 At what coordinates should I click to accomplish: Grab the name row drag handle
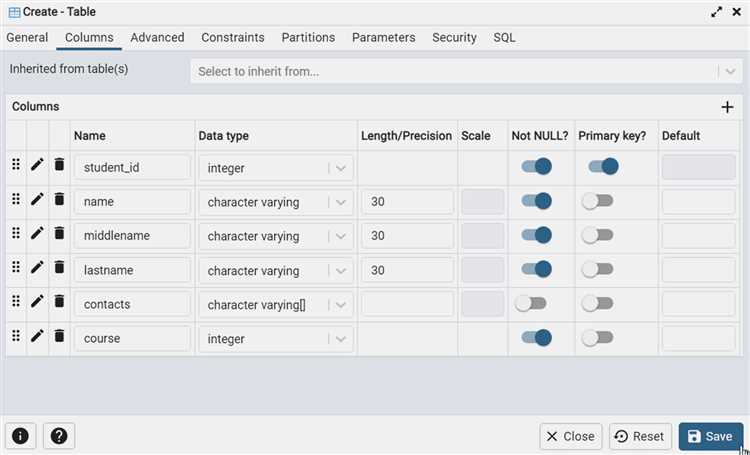pos(16,199)
